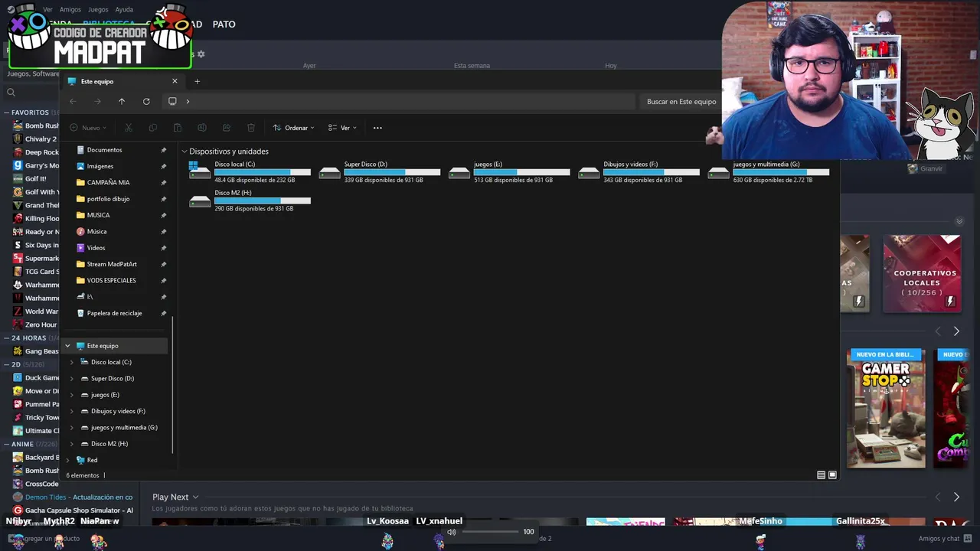Expand the Red network tree node
The width and height of the screenshot is (980, 551).
[x=67, y=460]
